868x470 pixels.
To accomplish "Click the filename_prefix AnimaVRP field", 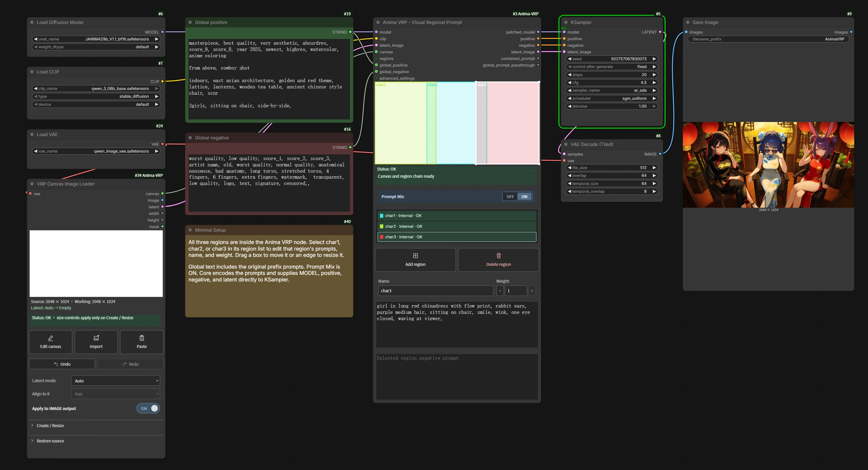I will click(x=768, y=39).
